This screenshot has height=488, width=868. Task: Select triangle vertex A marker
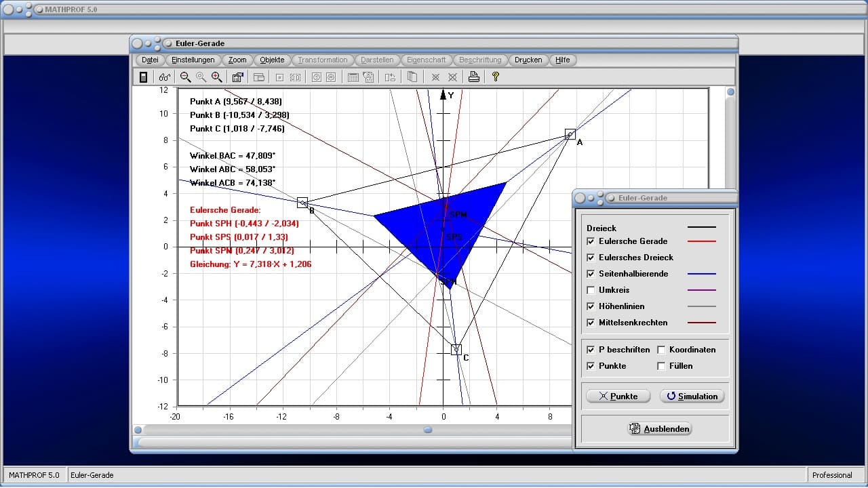(570, 134)
